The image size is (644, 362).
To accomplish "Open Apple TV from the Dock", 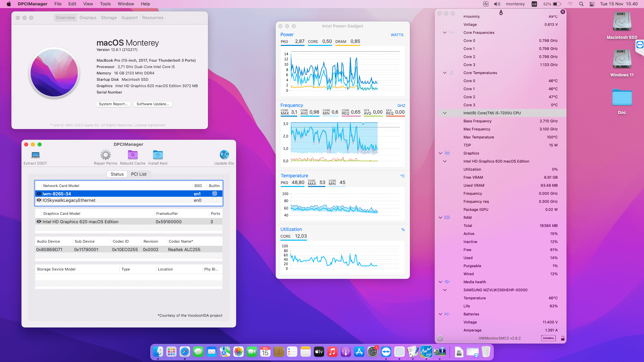I will 319,352.
